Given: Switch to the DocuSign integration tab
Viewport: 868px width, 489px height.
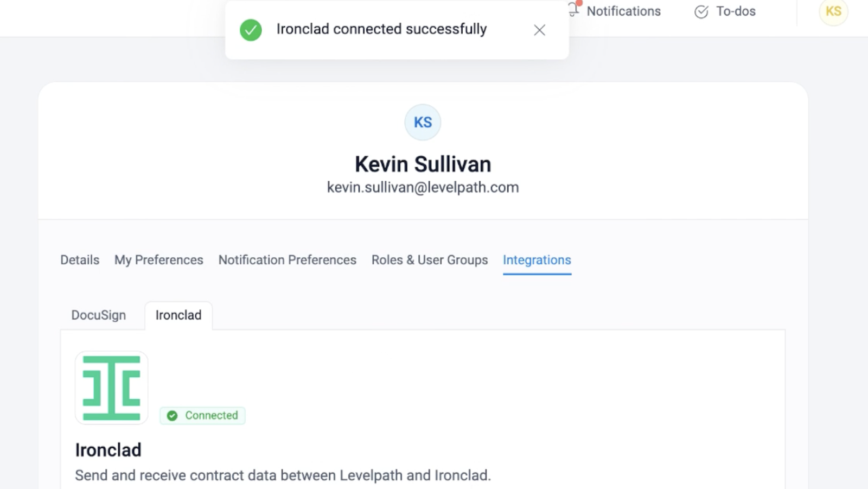Looking at the screenshot, I should pyautogui.click(x=99, y=315).
